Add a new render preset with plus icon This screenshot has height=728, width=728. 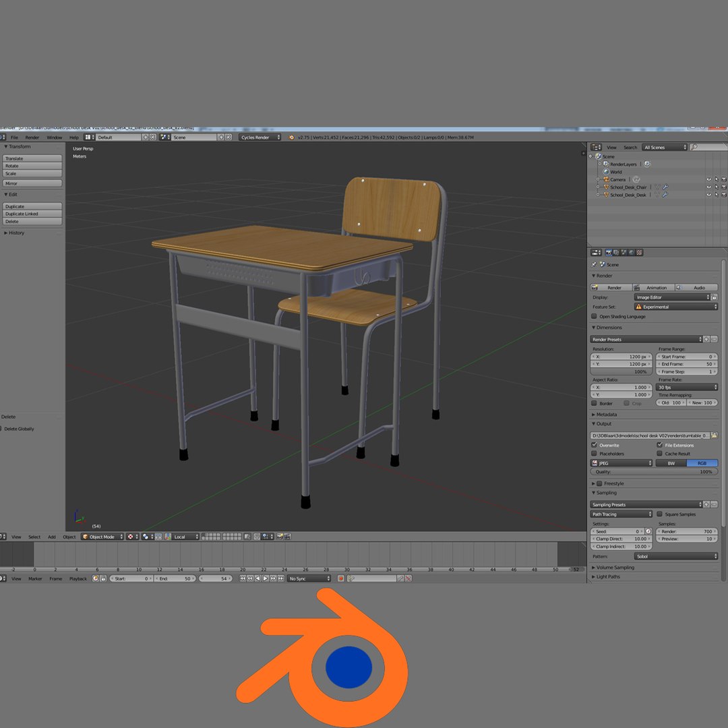click(706, 339)
